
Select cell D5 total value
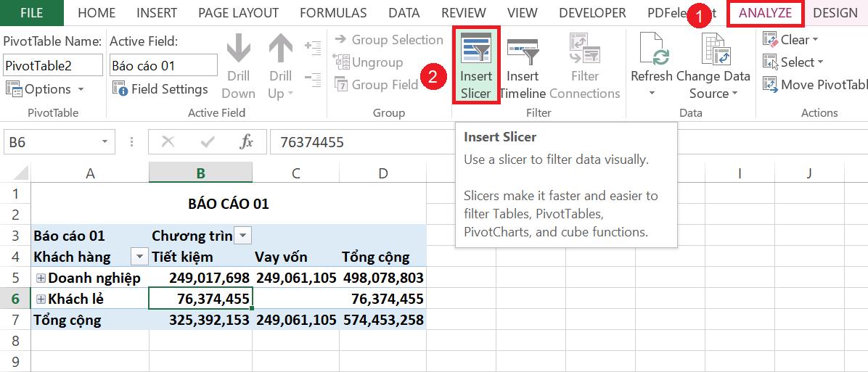pyautogui.click(x=383, y=278)
